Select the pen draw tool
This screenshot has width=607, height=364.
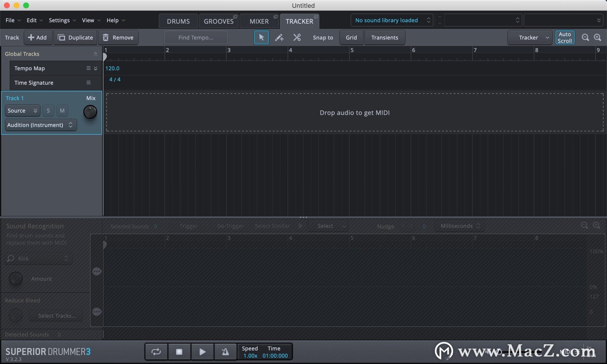279,38
